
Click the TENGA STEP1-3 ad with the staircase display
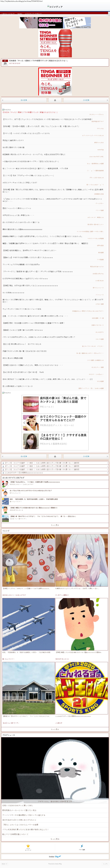55,82
